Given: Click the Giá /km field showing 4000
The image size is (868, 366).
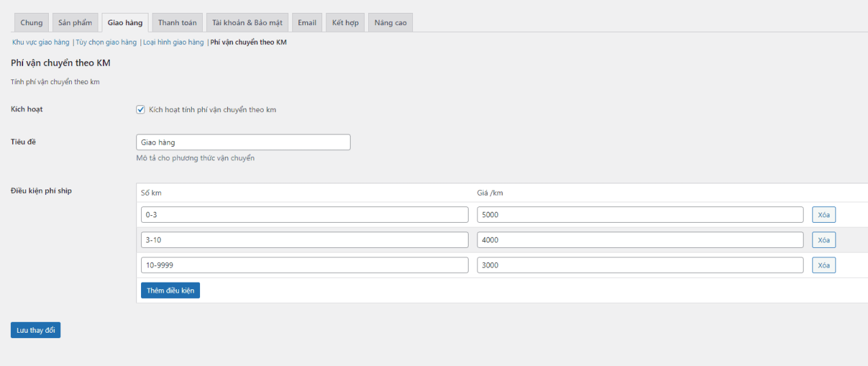Looking at the screenshot, I should (640, 240).
